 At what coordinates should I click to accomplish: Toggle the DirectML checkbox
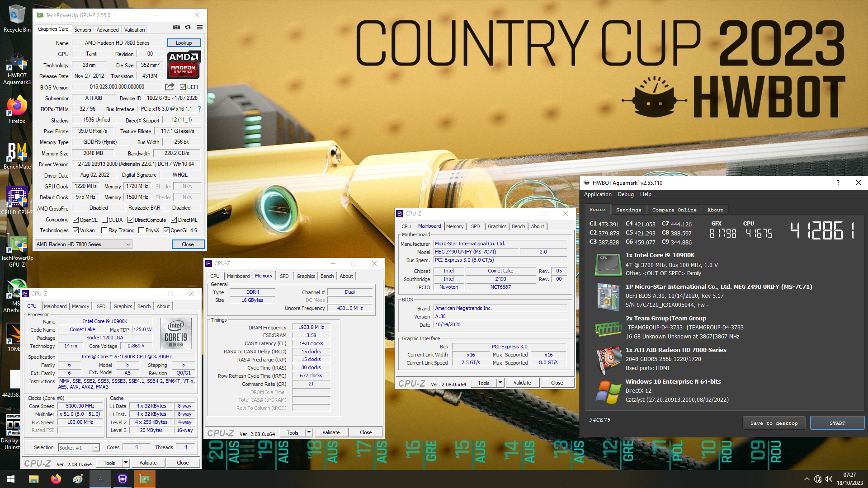[174, 220]
